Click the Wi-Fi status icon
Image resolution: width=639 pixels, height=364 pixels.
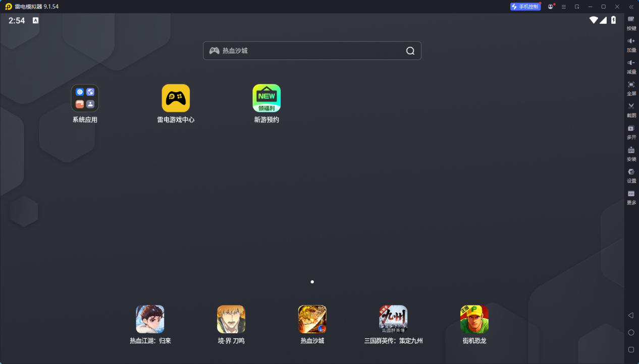594,20
